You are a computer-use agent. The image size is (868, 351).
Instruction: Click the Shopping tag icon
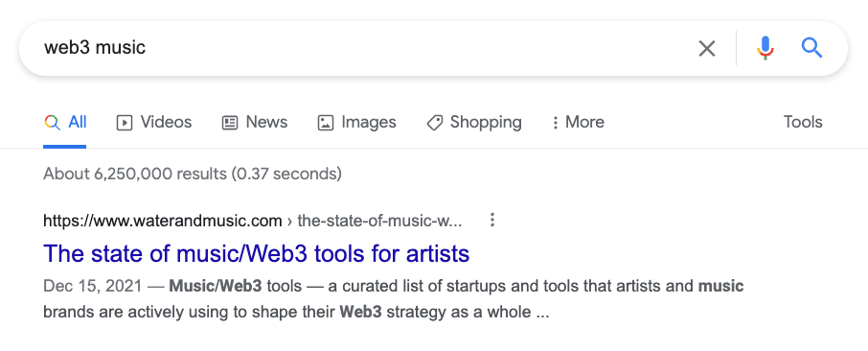coord(435,123)
